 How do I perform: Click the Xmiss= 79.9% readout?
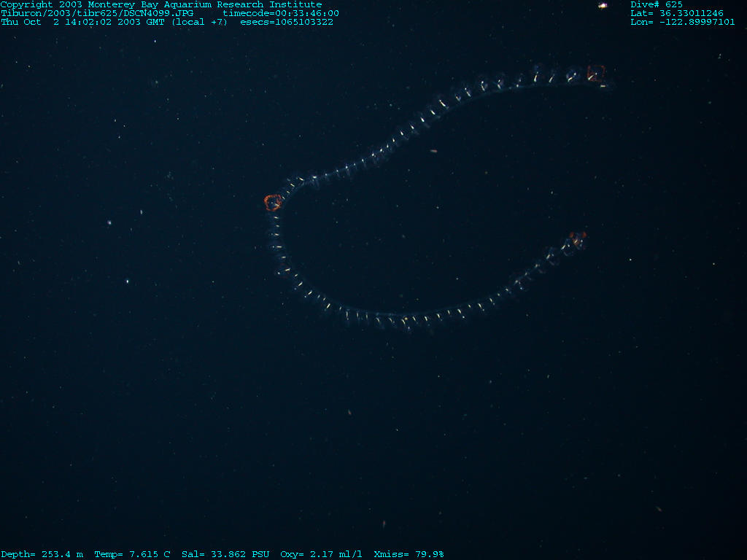coord(409,554)
